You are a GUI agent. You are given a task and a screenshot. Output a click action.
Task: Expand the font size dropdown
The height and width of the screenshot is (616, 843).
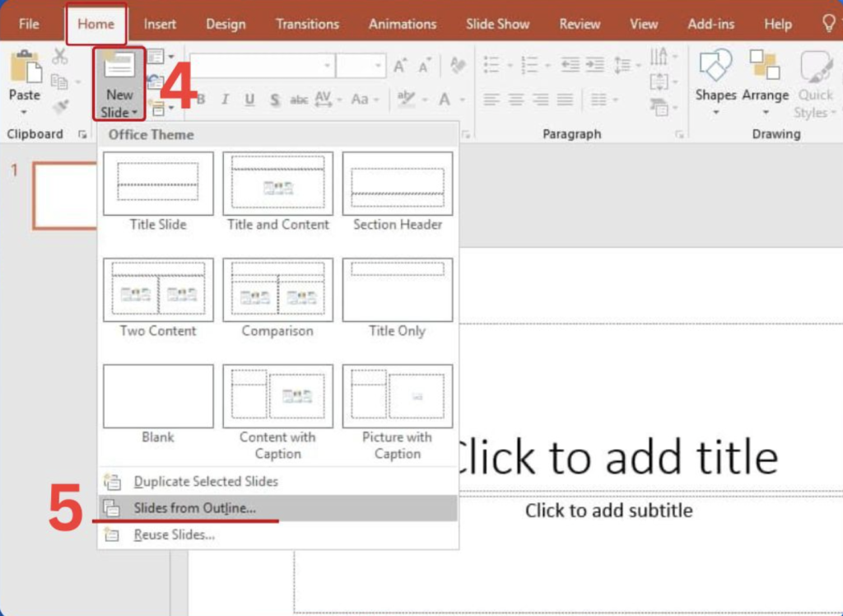379,66
